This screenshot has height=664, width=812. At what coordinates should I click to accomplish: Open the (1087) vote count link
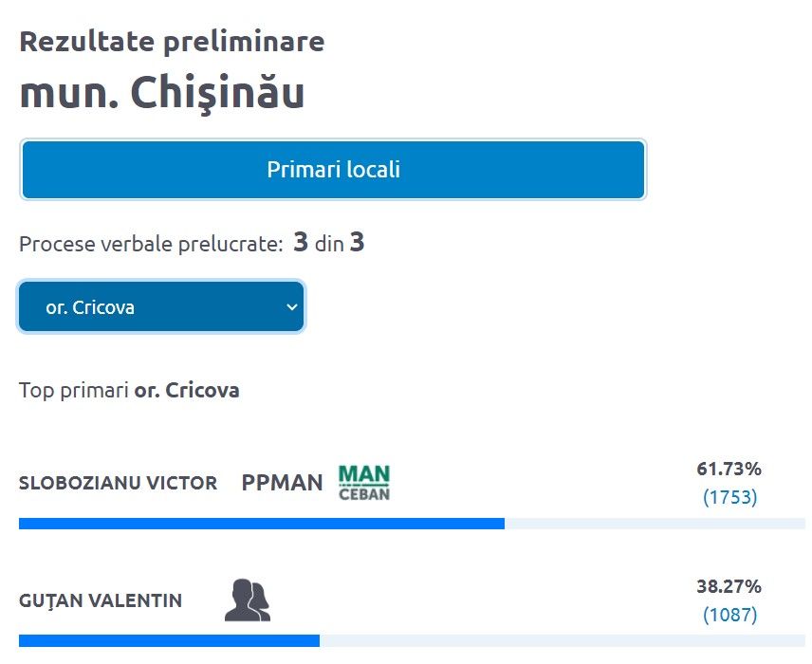click(729, 615)
